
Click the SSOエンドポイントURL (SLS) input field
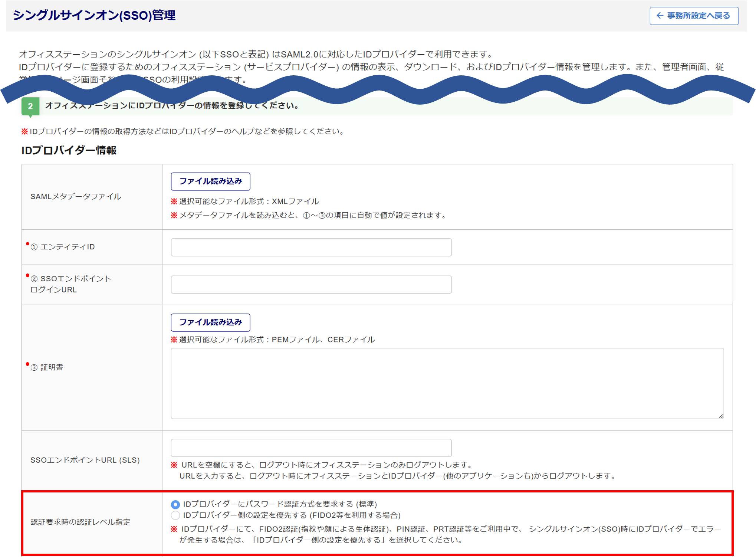311,448
